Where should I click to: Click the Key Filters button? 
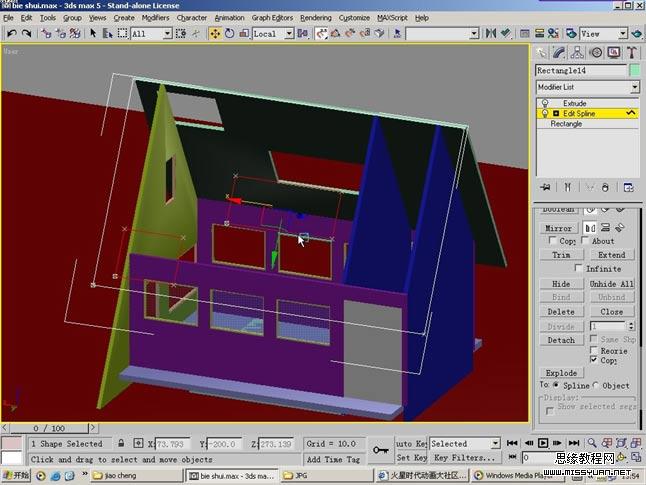click(x=465, y=457)
